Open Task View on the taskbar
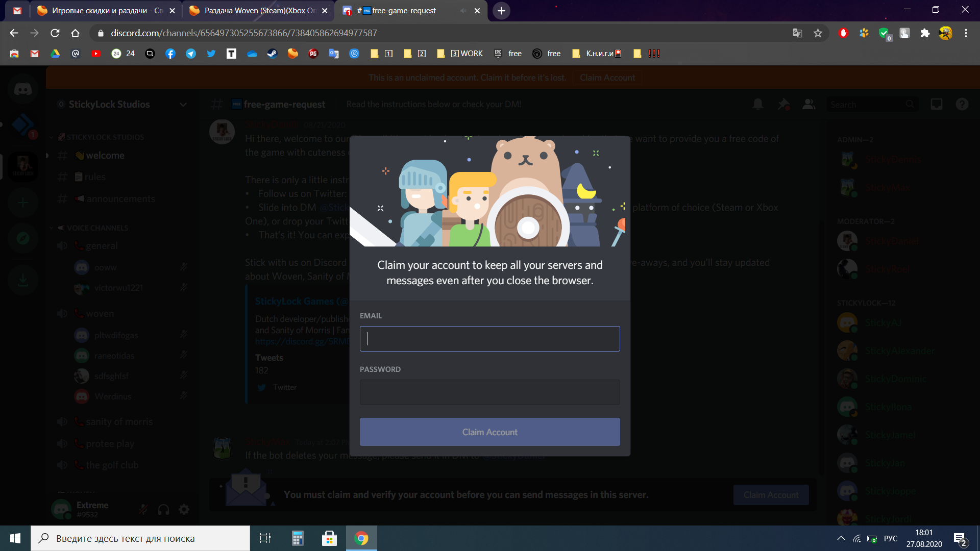This screenshot has height=551, width=980. [265, 538]
